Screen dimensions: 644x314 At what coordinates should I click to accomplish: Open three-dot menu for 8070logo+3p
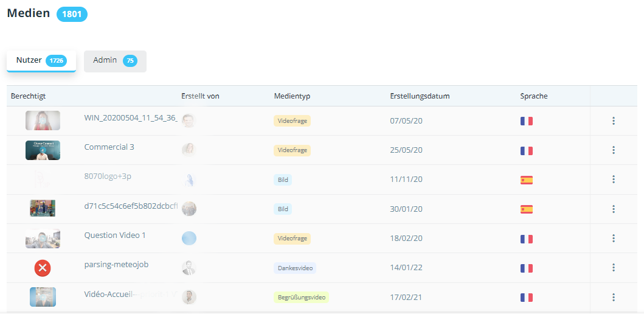[613, 180]
